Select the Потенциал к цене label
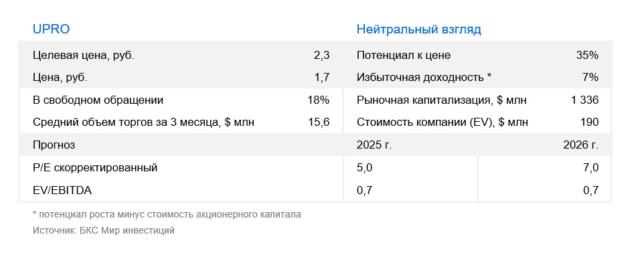The width and height of the screenshot is (644, 257). point(403,56)
